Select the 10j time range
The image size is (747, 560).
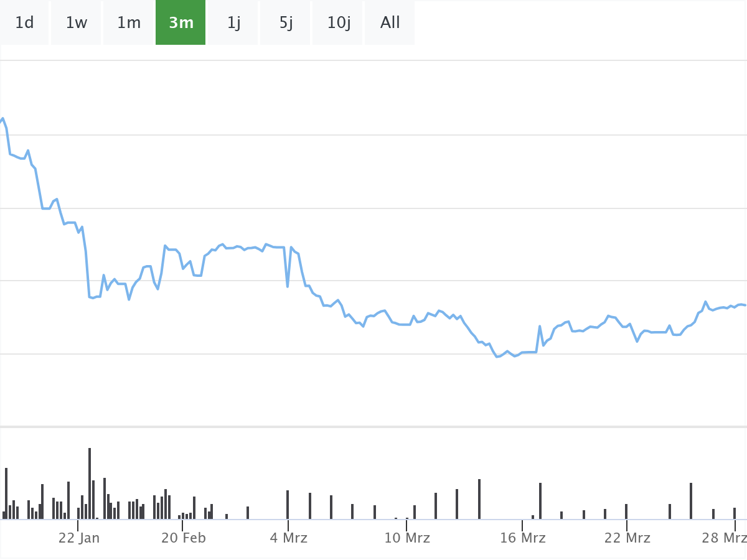(339, 22)
